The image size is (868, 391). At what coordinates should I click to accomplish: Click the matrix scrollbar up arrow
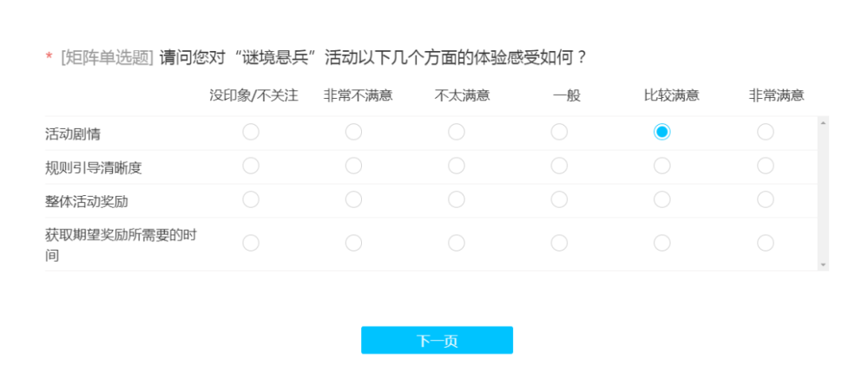tap(823, 122)
